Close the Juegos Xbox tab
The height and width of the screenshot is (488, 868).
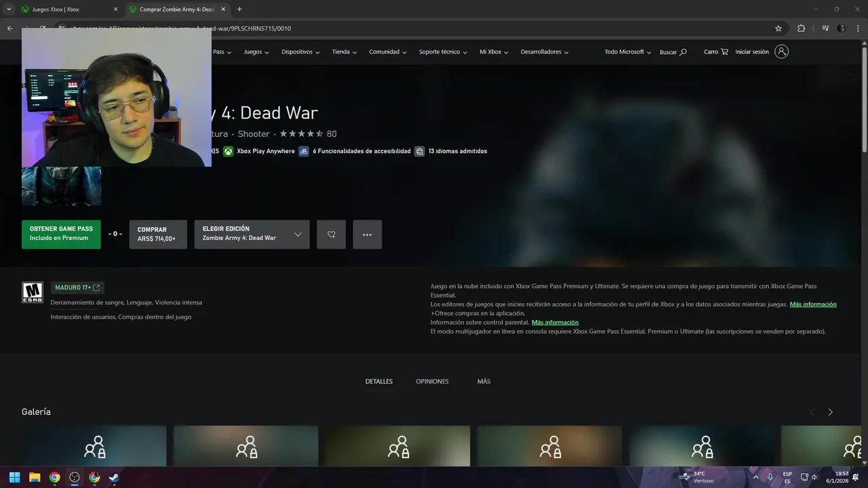click(x=115, y=9)
